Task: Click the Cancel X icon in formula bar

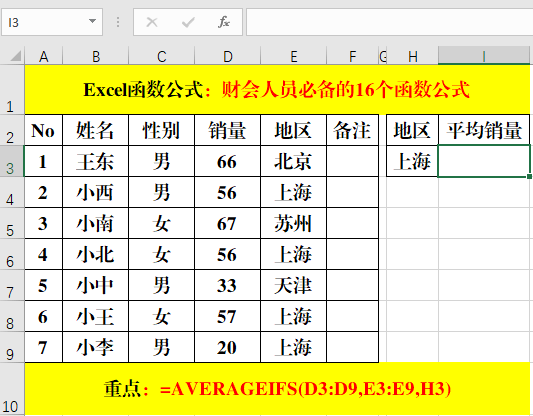Action: point(152,22)
